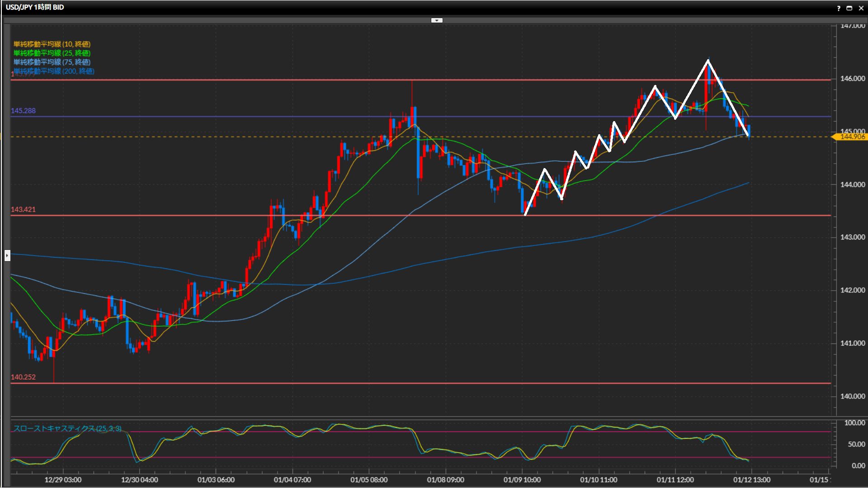
Task: Close the USD/JPY chart window
Action: (x=861, y=8)
